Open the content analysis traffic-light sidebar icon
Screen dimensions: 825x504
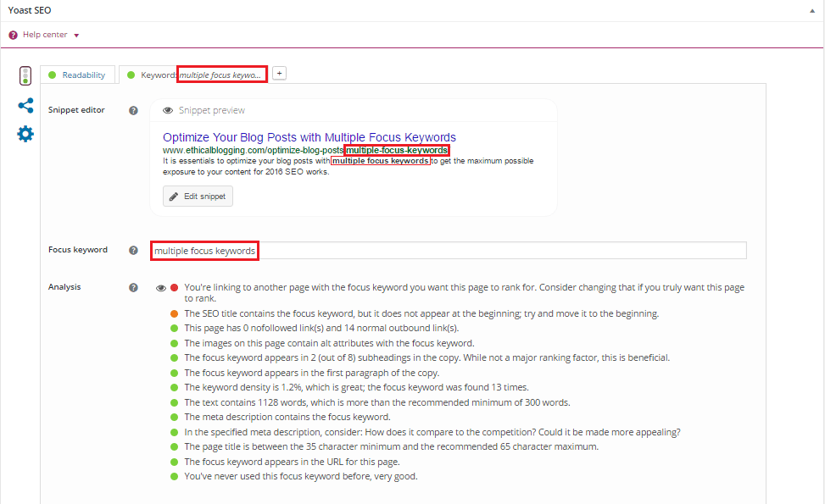pos(25,75)
